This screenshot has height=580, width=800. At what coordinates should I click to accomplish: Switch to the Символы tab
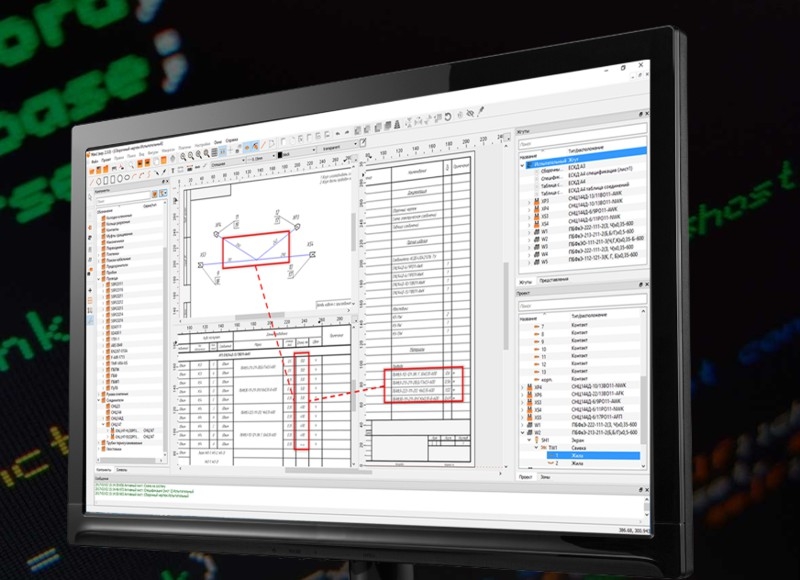click(122, 470)
